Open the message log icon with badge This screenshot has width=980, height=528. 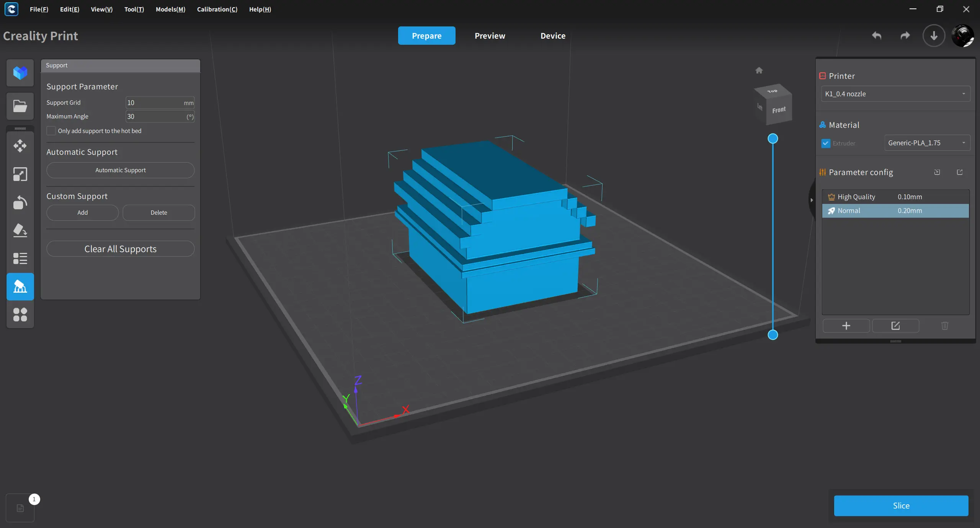(20, 508)
